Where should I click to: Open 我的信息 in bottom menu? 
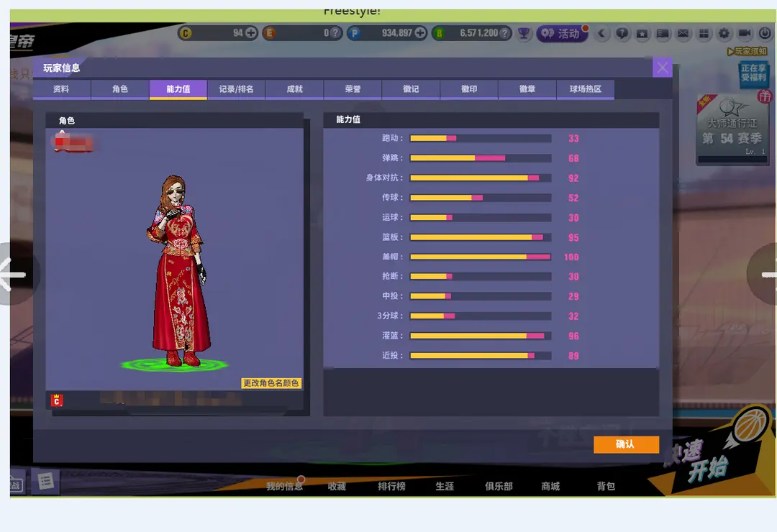(284, 486)
